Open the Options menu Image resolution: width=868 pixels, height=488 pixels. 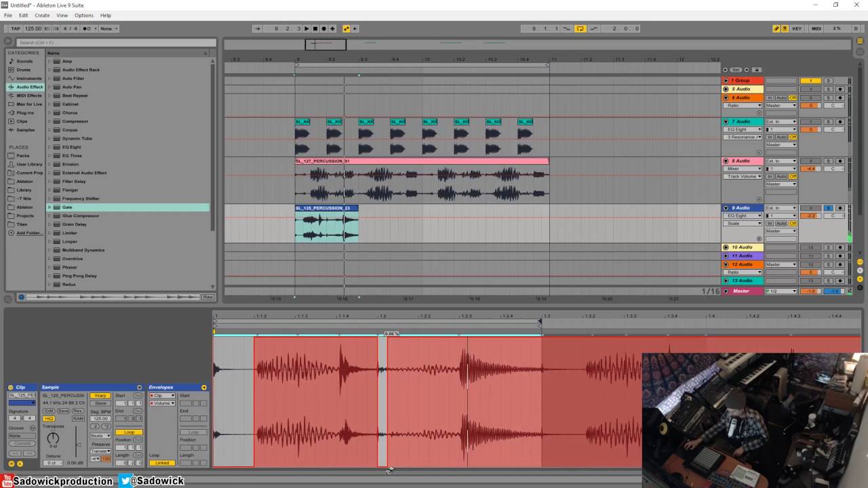click(84, 15)
